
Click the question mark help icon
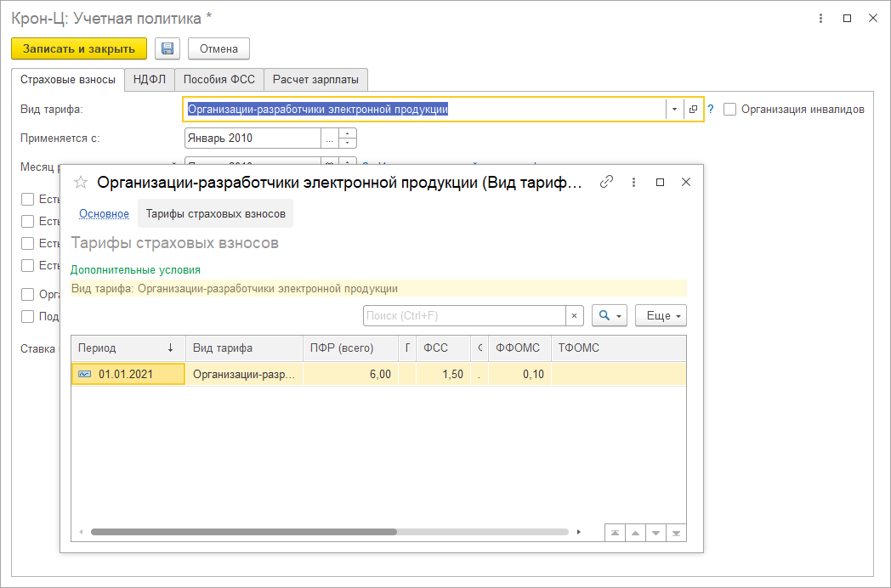pos(710,109)
